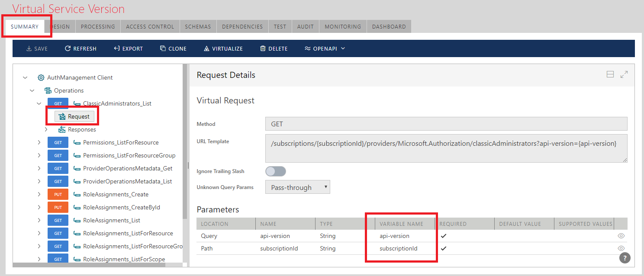The image size is (644, 276).
Task: Click the Delete trash icon
Action: pyautogui.click(x=263, y=49)
